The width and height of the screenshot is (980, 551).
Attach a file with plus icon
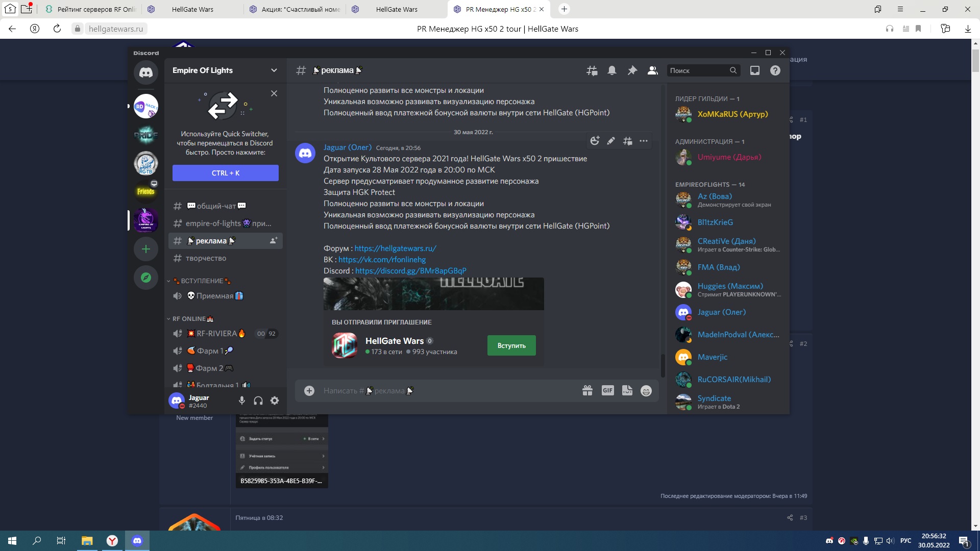click(x=309, y=391)
